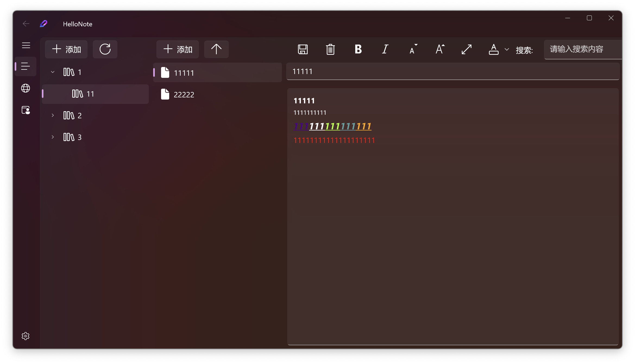Click the search input field
The height and width of the screenshot is (364, 635).
583,49
